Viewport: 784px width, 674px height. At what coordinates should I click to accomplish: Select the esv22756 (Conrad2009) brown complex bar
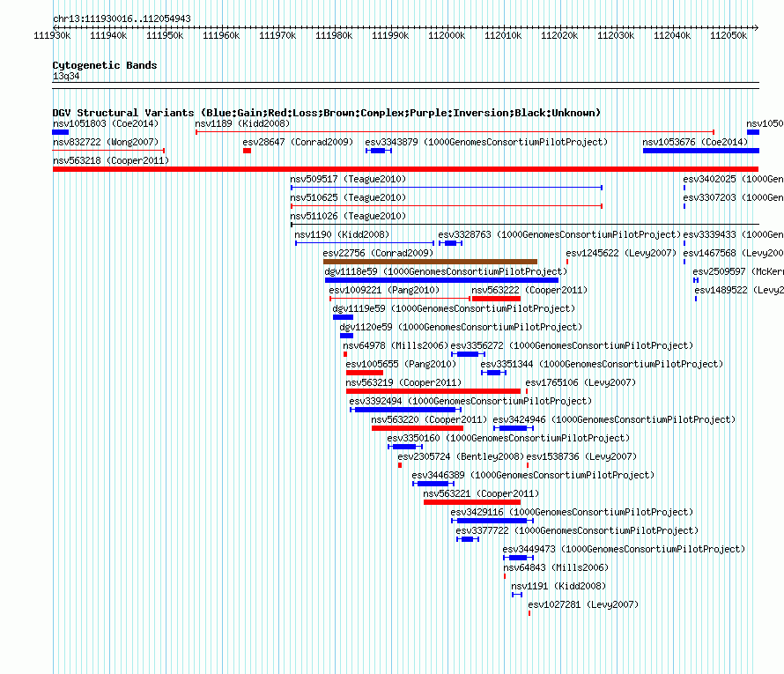430,262
